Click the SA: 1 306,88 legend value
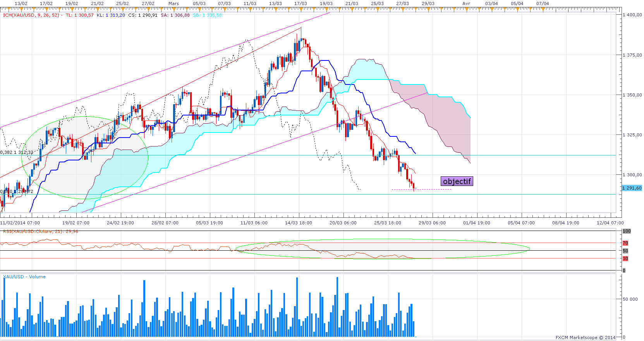The width and height of the screenshot is (644, 341). (175, 15)
